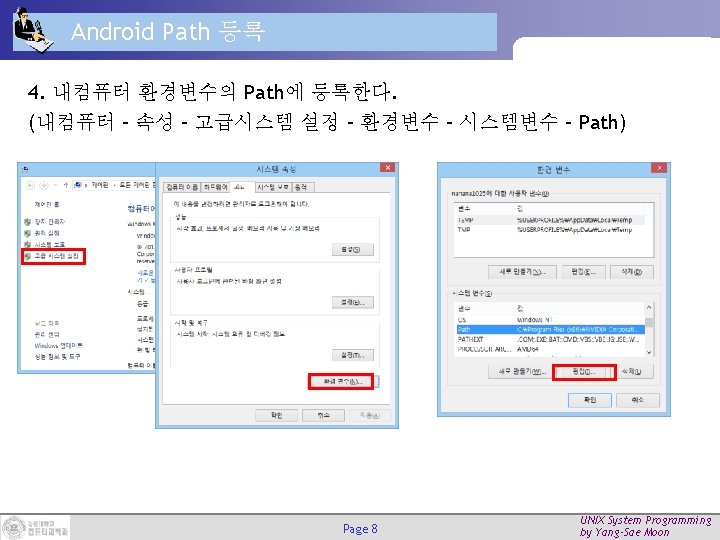
Task: Open recent locations dropdown arrow in Control Panel
Action: (55, 185)
